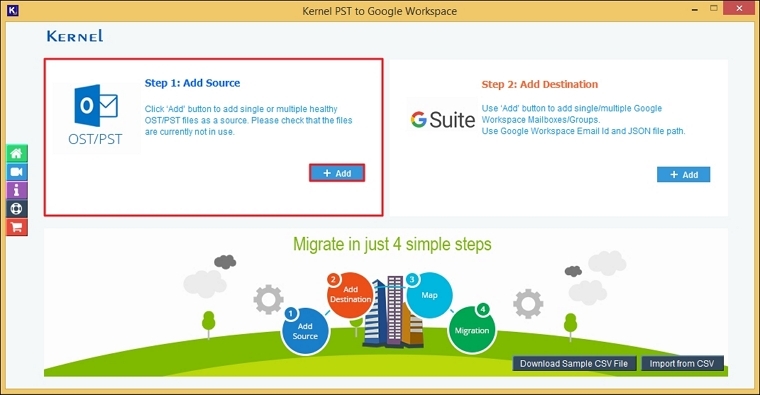The width and height of the screenshot is (760, 395).
Task: Open the info sidebar icon
Action: pyautogui.click(x=16, y=190)
